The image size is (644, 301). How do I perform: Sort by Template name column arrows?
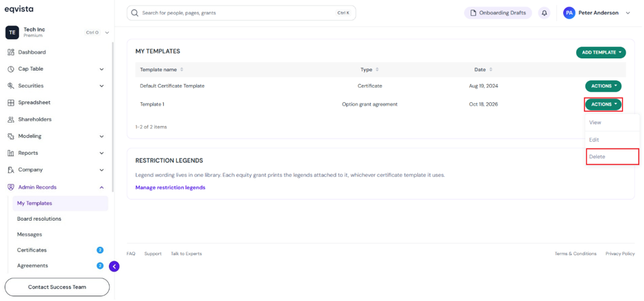click(x=182, y=69)
